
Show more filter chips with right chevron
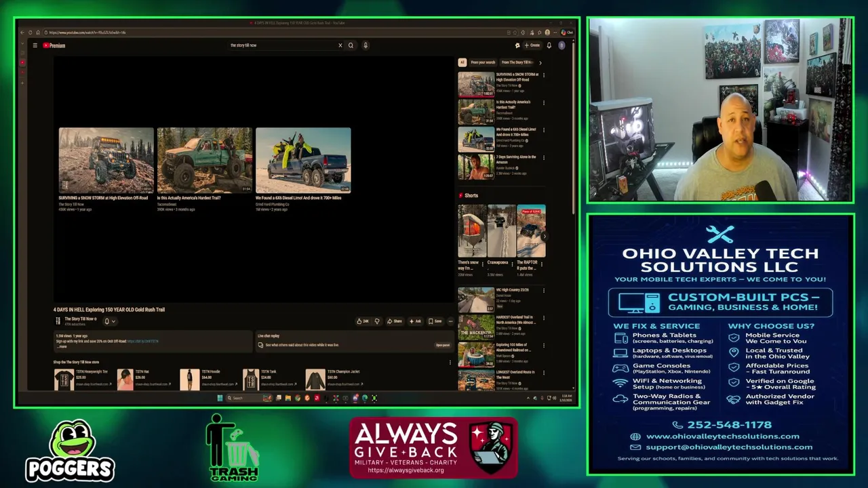tap(540, 62)
